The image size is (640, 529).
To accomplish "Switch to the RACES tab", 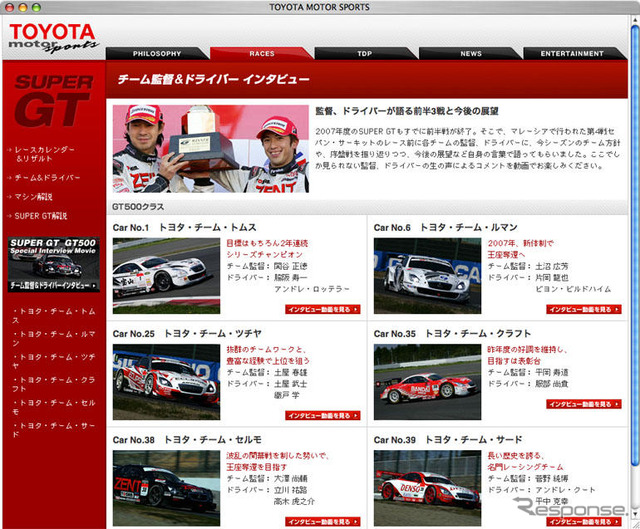I will click(x=262, y=53).
